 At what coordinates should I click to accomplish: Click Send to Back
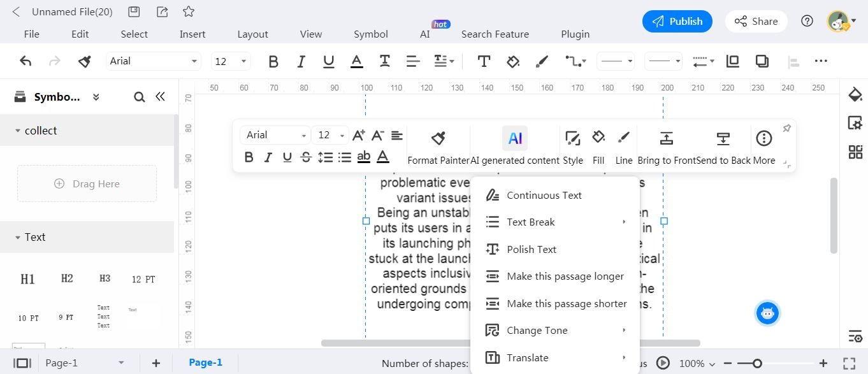723,147
